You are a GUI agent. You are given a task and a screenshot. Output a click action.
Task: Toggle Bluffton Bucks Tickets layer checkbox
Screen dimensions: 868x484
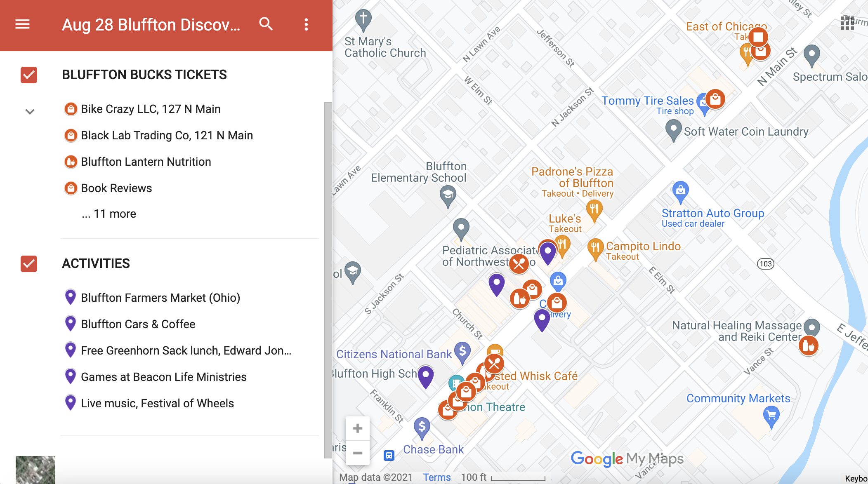(x=29, y=75)
